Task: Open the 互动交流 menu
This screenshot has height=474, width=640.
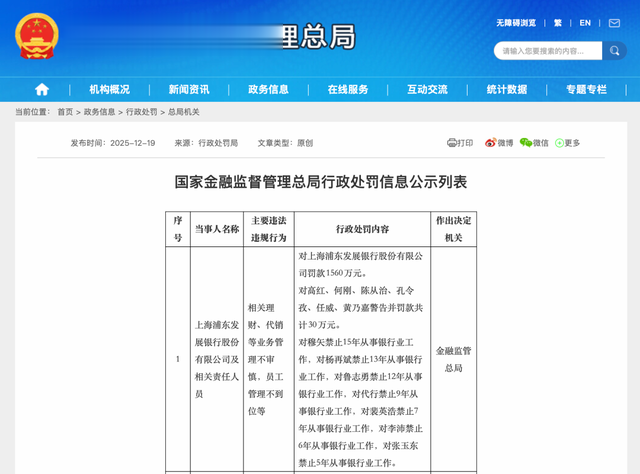Action: tap(427, 89)
